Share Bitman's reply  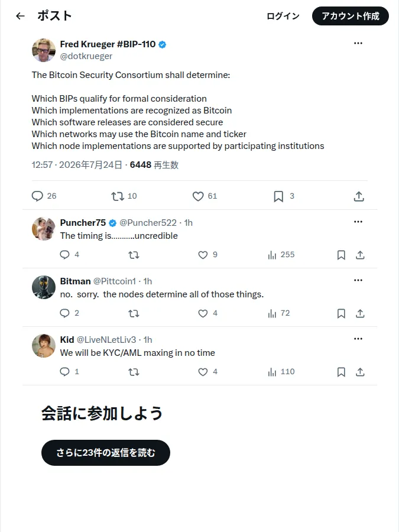[x=361, y=313]
